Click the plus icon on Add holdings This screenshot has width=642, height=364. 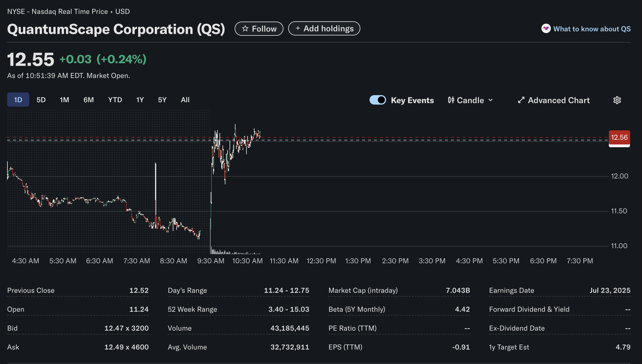click(298, 28)
